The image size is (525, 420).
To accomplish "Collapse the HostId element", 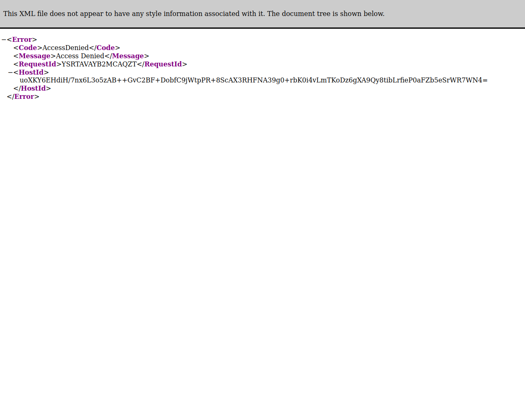I will [10, 73].
